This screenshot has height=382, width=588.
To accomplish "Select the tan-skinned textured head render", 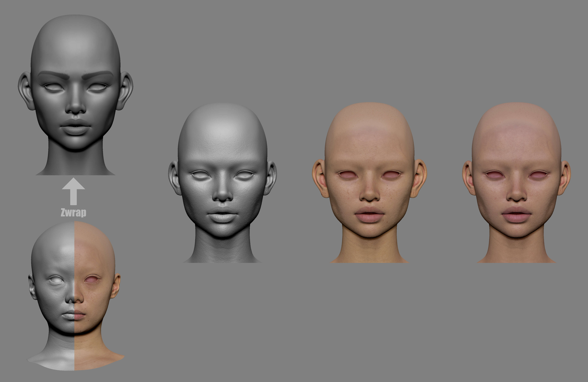I will pyautogui.click(x=370, y=183).
